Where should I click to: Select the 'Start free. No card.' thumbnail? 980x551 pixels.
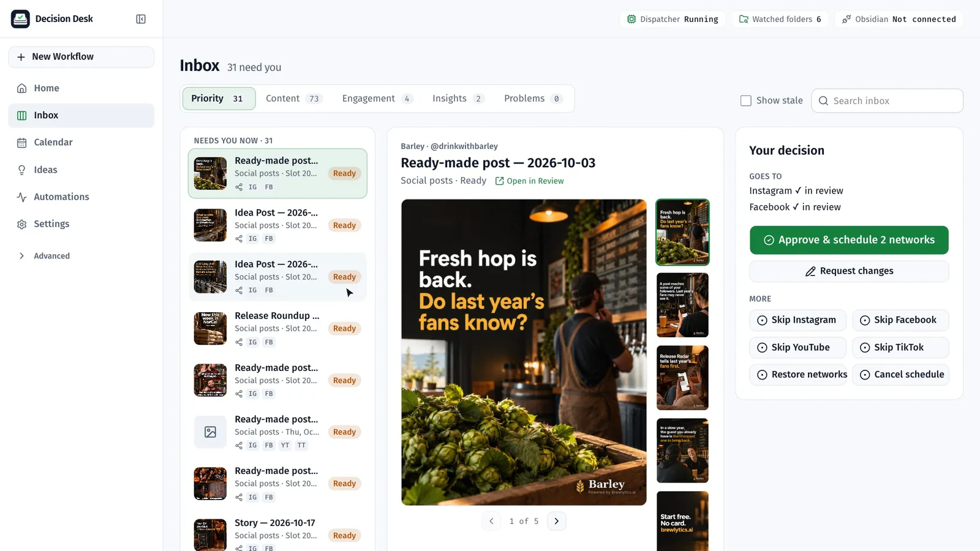[682, 521]
